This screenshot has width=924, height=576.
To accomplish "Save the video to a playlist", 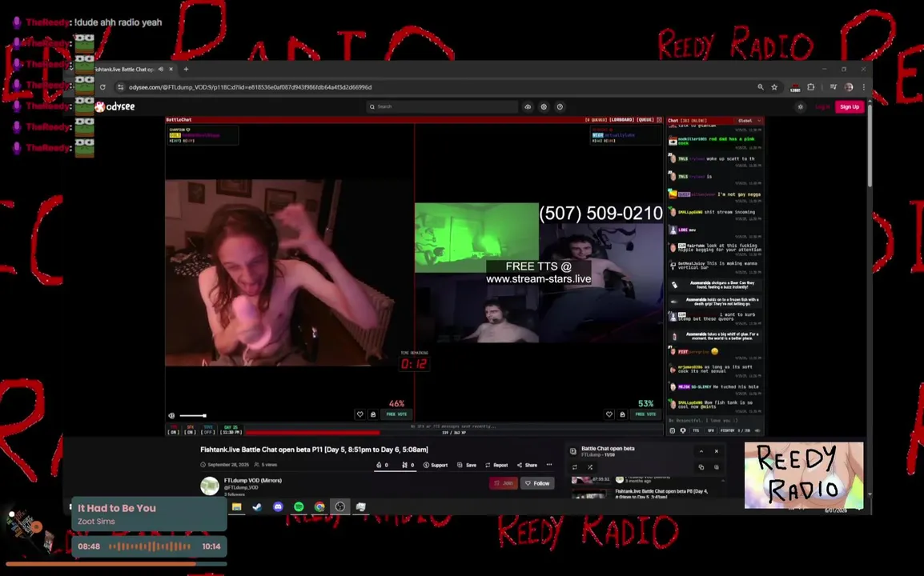I will point(467,465).
